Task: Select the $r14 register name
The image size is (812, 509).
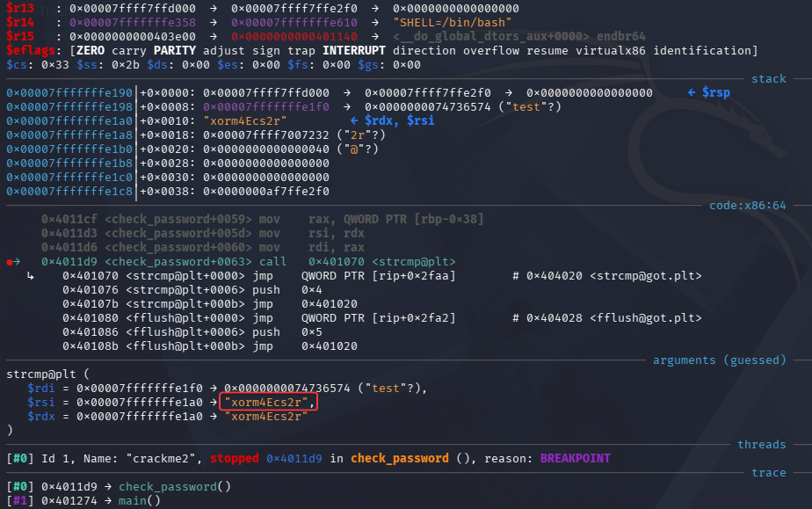Action: pos(20,23)
